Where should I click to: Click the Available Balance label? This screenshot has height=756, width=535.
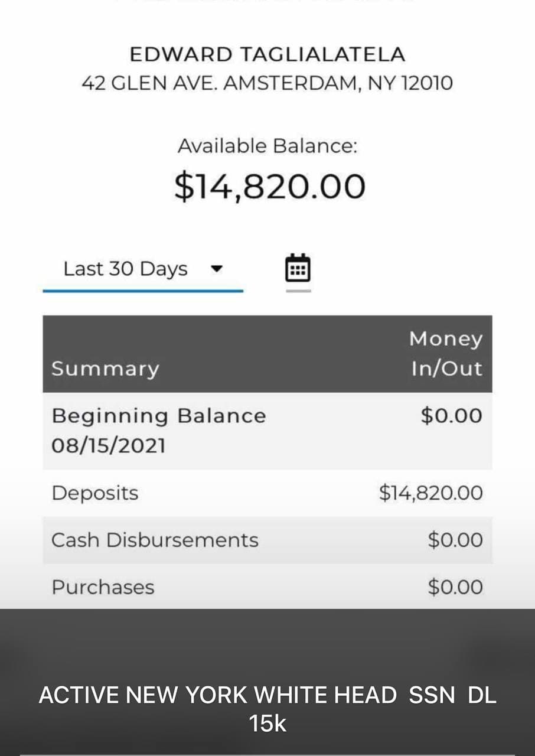267,146
